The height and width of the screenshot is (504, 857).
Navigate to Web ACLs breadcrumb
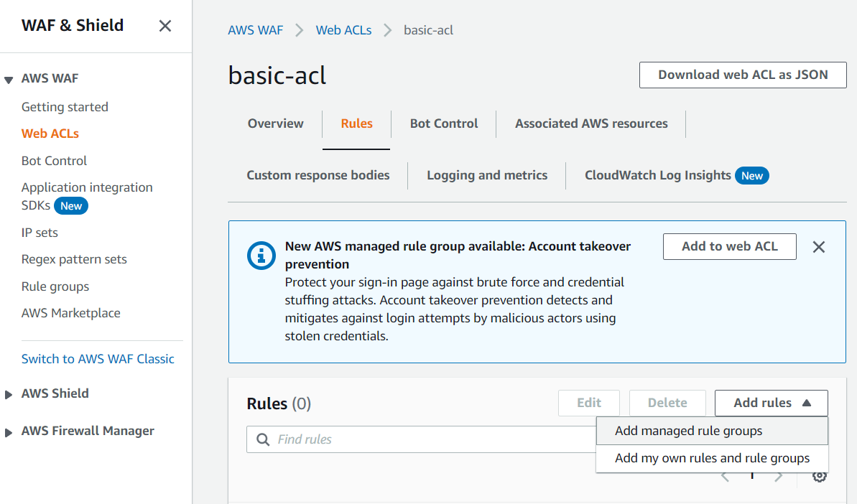point(343,30)
